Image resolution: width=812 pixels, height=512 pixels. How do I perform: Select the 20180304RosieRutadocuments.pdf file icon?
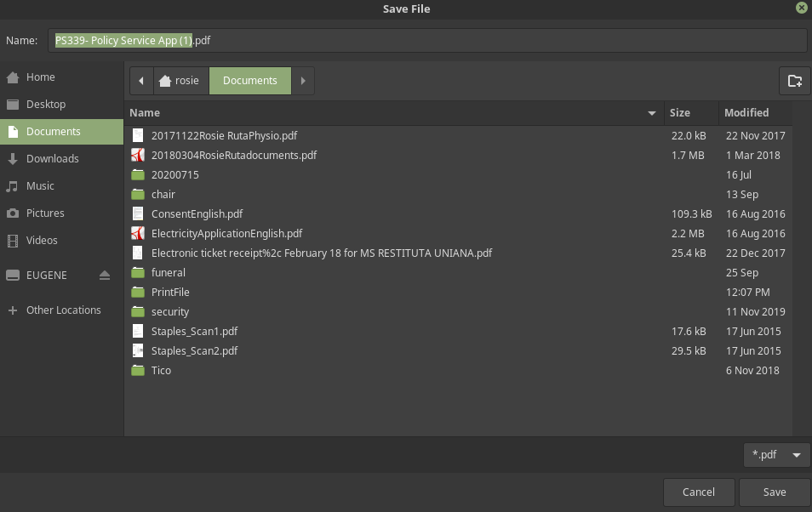pos(138,156)
